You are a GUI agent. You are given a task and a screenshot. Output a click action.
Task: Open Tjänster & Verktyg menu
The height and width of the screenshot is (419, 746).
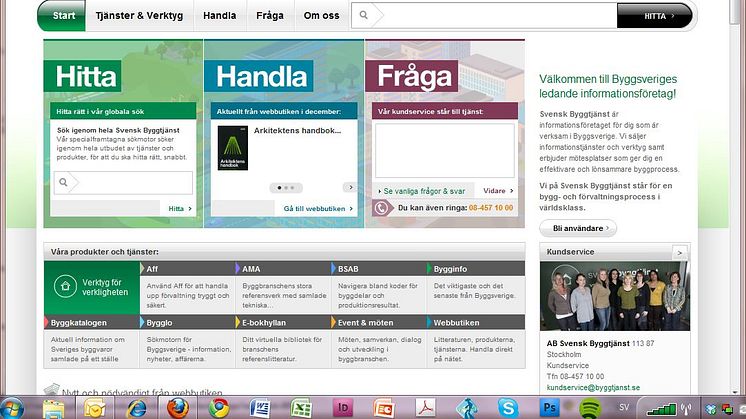pos(139,15)
